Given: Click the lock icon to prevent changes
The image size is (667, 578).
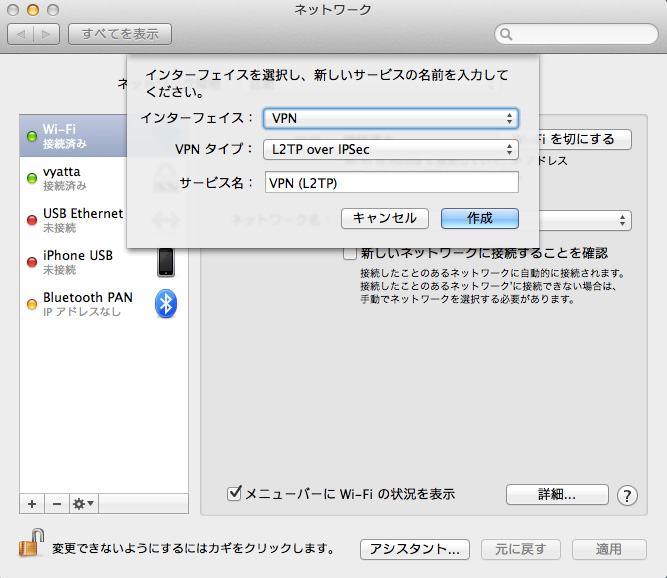Looking at the screenshot, I should click(x=28, y=547).
